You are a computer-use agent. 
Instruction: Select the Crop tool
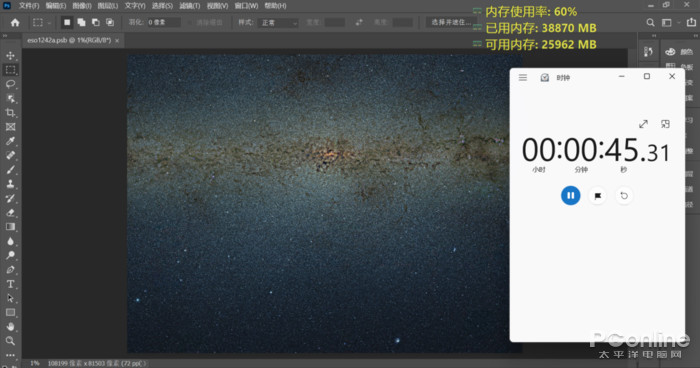pos(10,113)
